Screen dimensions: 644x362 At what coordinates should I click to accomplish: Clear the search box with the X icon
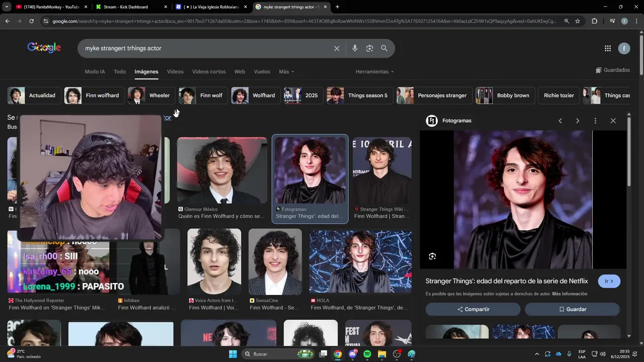coord(337,48)
